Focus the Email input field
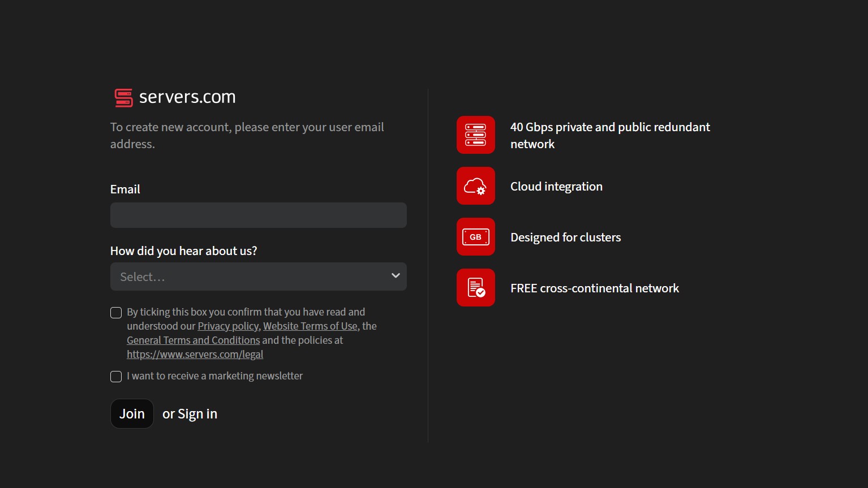The height and width of the screenshot is (488, 868). pyautogui.click(x=259, y=215)
